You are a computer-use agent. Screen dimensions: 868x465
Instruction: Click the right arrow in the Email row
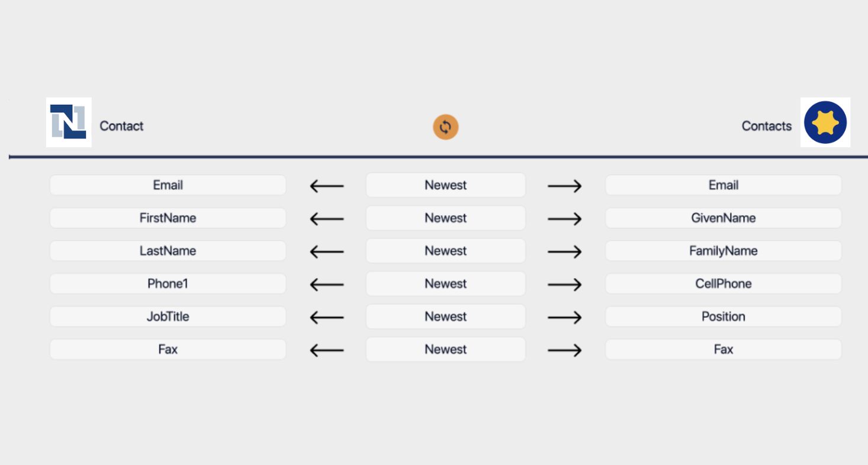click(x=565, y=186)
